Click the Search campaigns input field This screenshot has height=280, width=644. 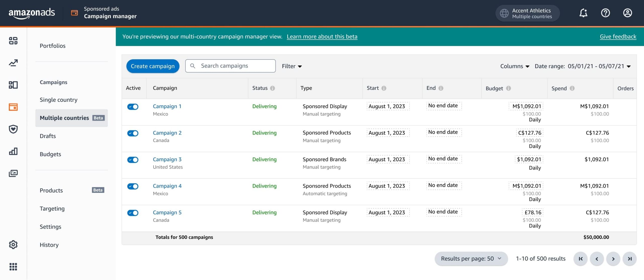[x=234, y=66]
